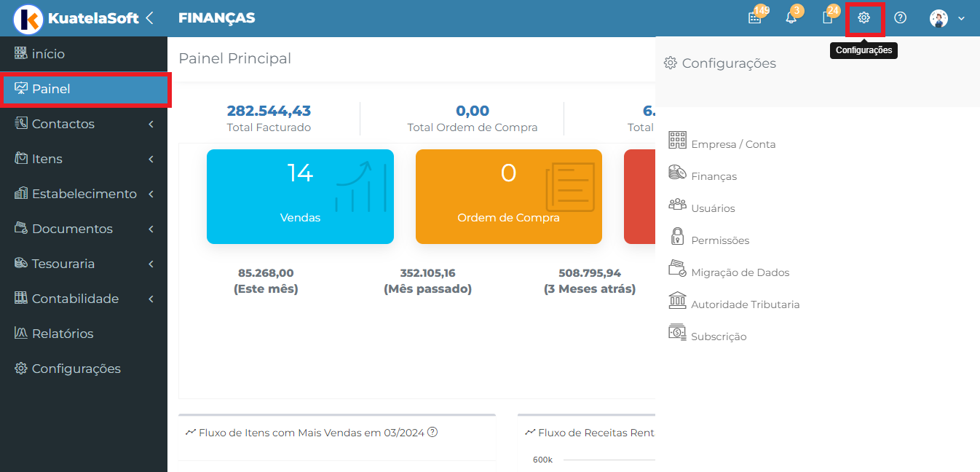The image size is (980, 472).
Task: Open Tesouraria sidebar menu
Action: (x=84, y=264)
